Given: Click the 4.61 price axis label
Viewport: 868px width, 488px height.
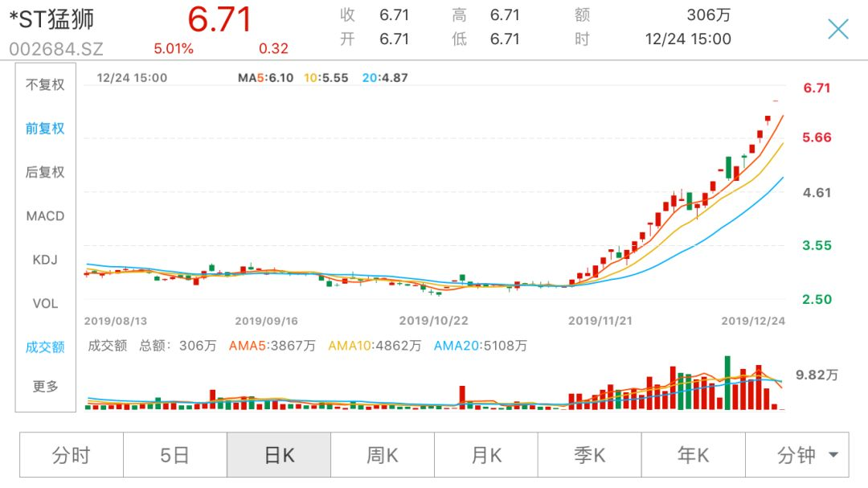Looking at the screenshot, I should tap(817, 193).
